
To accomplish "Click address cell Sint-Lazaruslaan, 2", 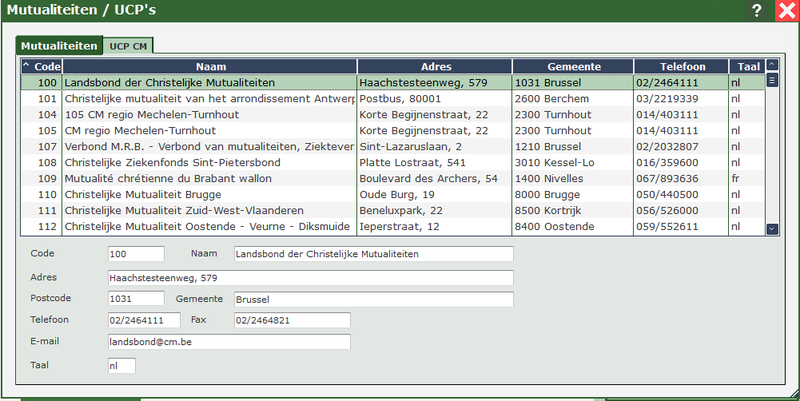I will tap(435, 146).
